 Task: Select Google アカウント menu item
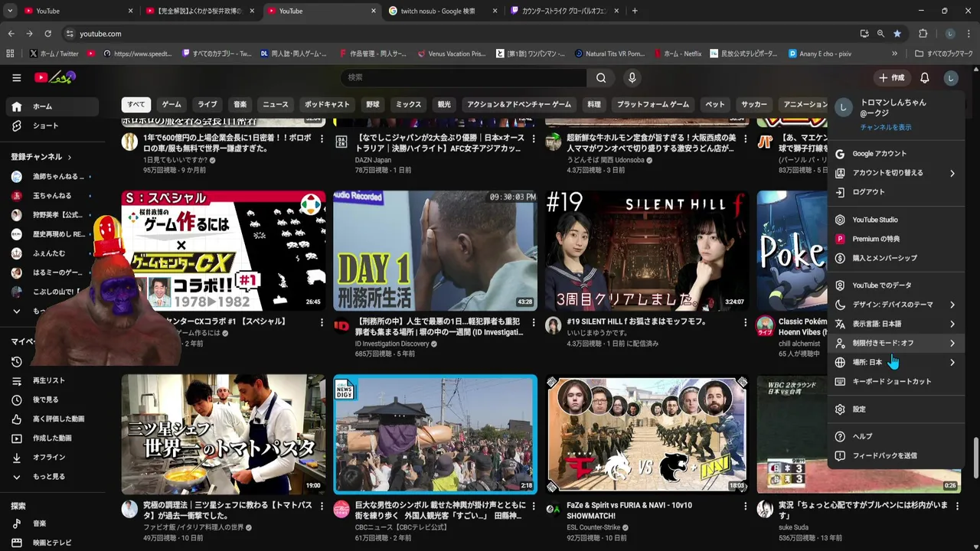pos(896,154)
